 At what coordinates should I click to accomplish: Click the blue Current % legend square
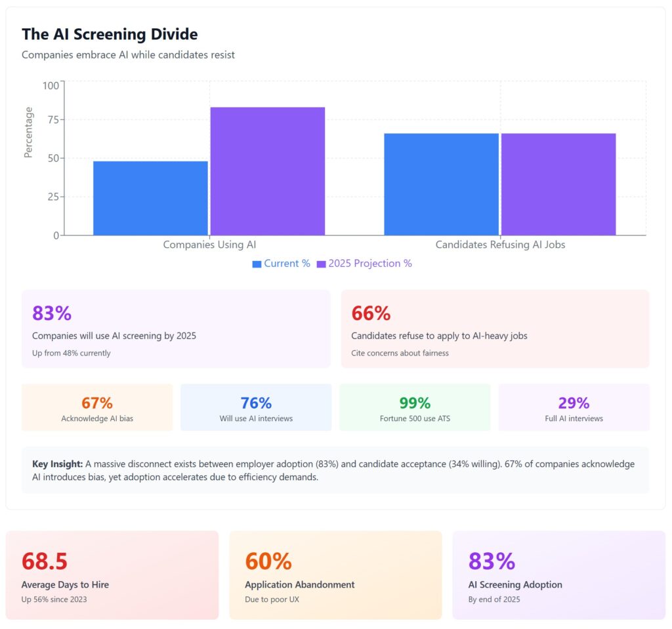click(257, 264)
